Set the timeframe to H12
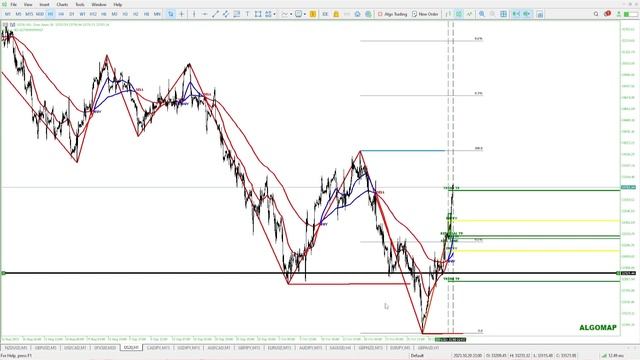 click(x=93, y=14)
